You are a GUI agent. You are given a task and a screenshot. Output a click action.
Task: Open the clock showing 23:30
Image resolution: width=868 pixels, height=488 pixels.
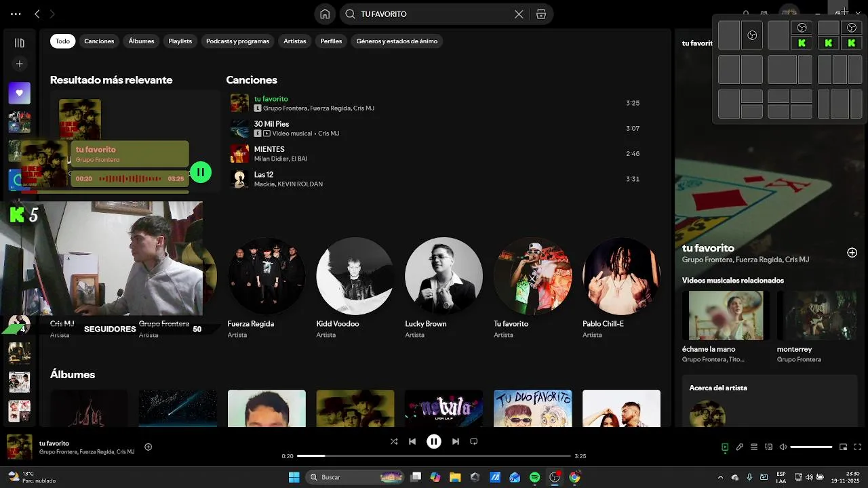845,477
